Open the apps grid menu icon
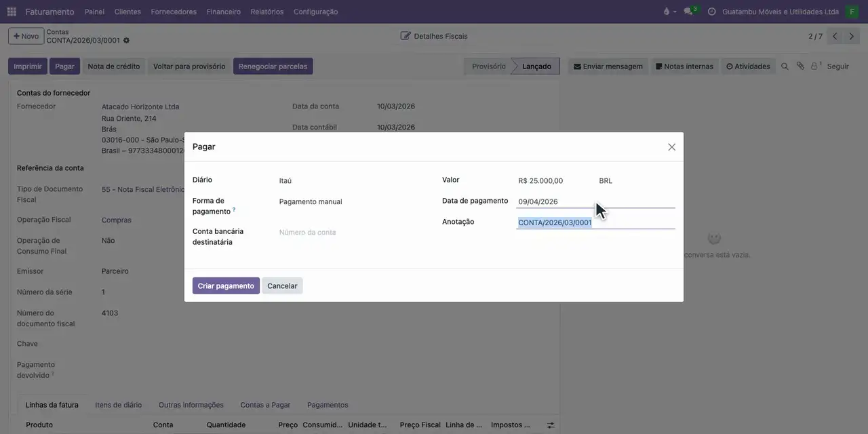The height and width of the screenshot is (434, 868). pyautogui.click(x=12, y=12)
